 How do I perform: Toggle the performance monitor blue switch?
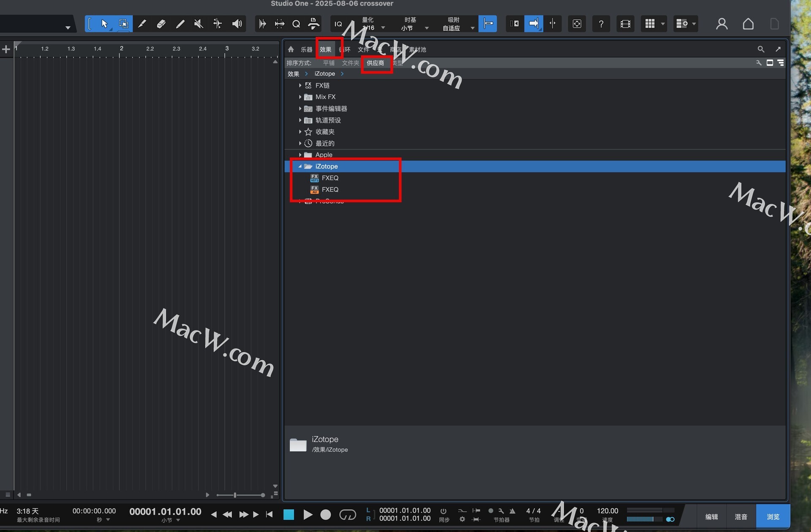670,519
